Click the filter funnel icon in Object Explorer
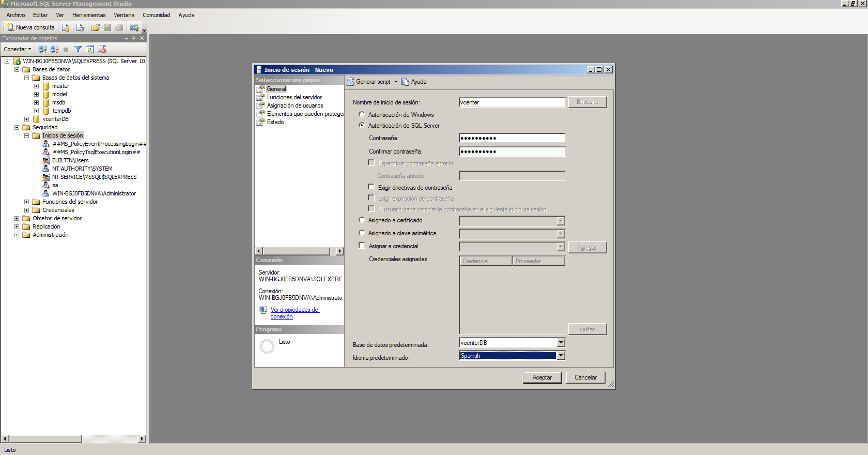Viewport: 868px width, 455px height. (x=78, y=50)
